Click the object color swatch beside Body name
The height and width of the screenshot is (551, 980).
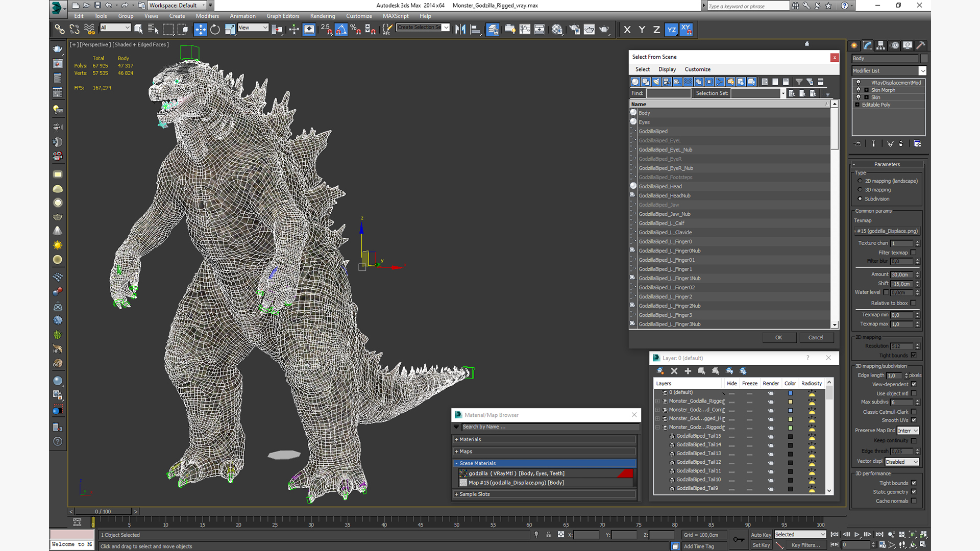tap(924, 59)
